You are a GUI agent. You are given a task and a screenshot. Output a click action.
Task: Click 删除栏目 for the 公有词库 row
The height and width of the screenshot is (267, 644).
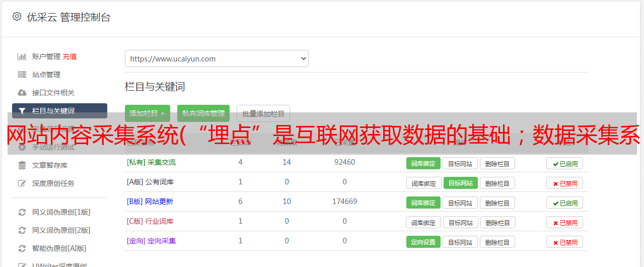(497, 183)
